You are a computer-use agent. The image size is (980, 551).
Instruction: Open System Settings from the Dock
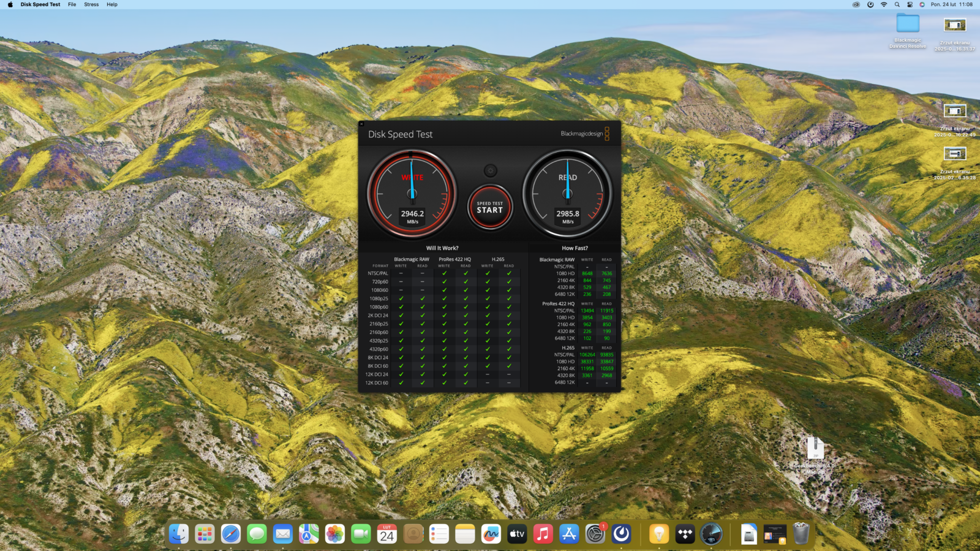[x=595, y=534]
